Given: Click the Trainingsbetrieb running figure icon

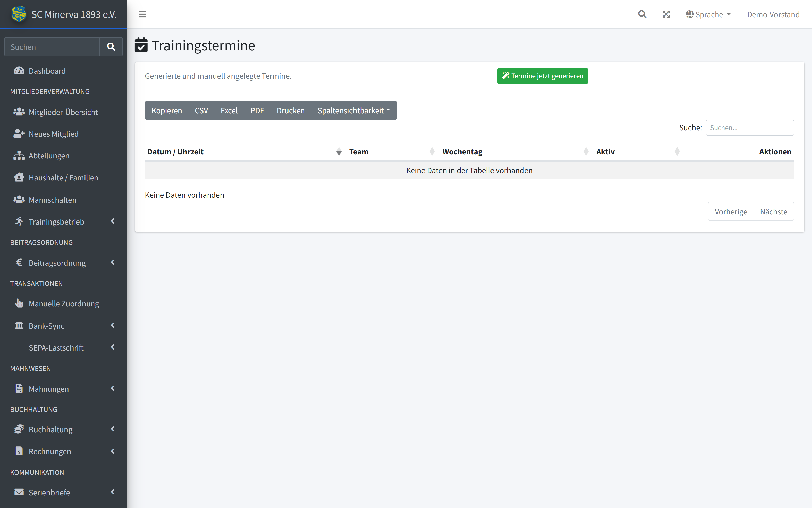Looking at the screenshot, I should (x=19, y=221).
